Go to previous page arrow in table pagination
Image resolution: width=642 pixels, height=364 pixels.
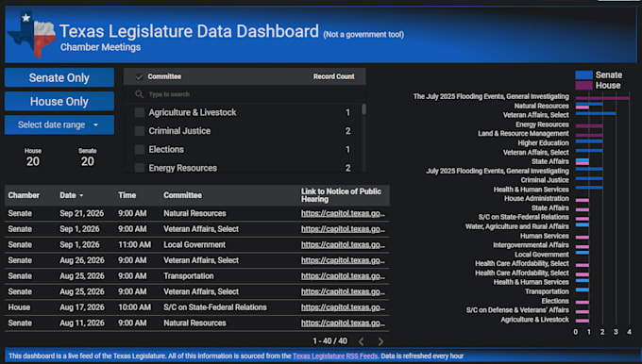point(361,341)
